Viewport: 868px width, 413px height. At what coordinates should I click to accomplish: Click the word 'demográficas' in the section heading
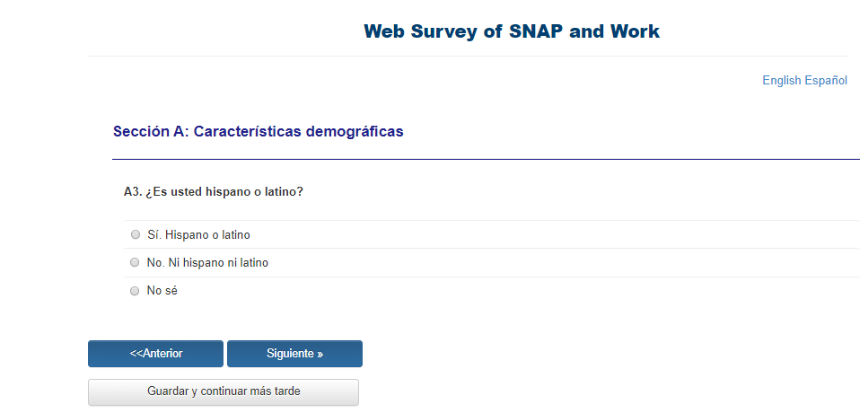click(x=355, y=132)
